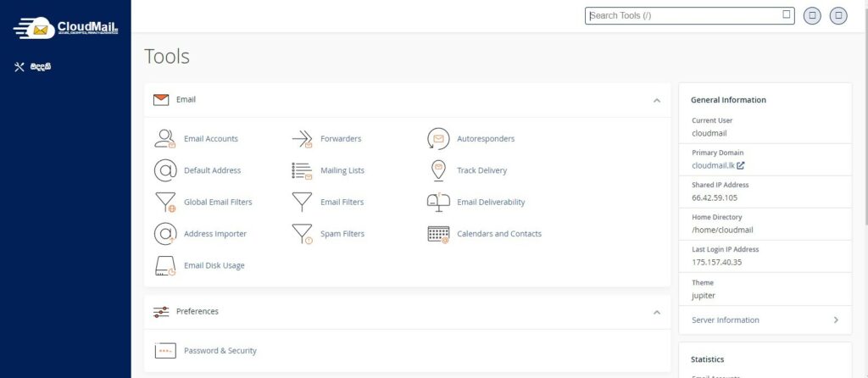
Task: Click the Search Tools input field
Action: click(x=689, y=15)
